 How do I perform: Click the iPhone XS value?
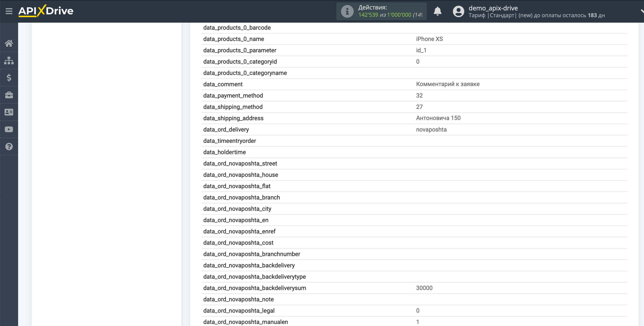pos(429,39)
